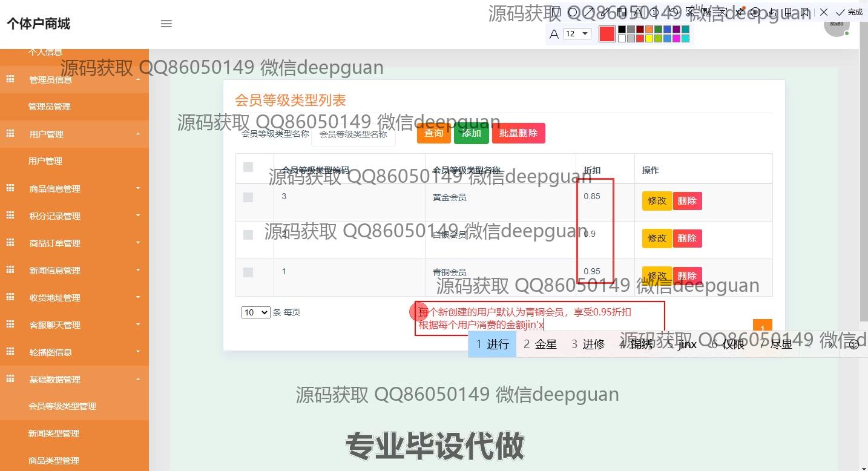
Task: Check the 青铜会员 row checkbox
Action: point(248,272)
